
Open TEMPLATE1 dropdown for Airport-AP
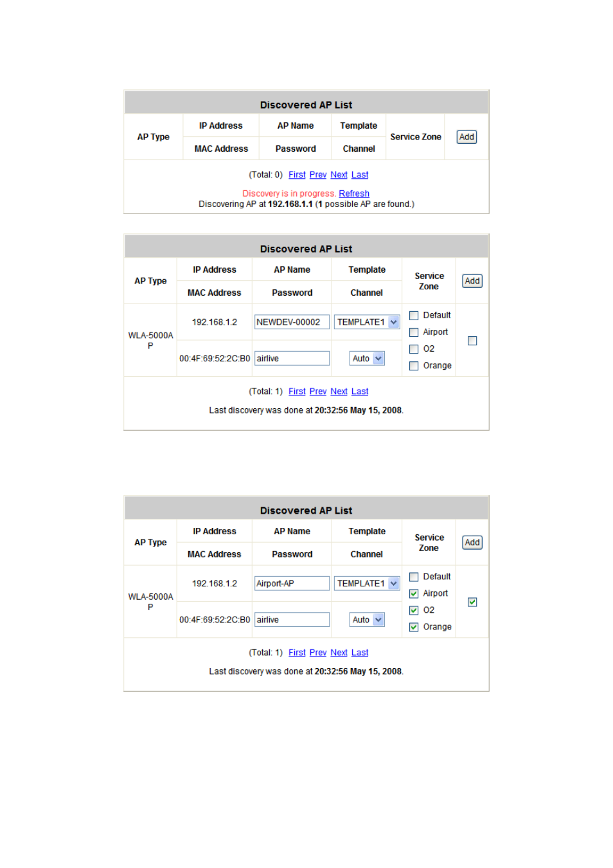pos(367,584)
